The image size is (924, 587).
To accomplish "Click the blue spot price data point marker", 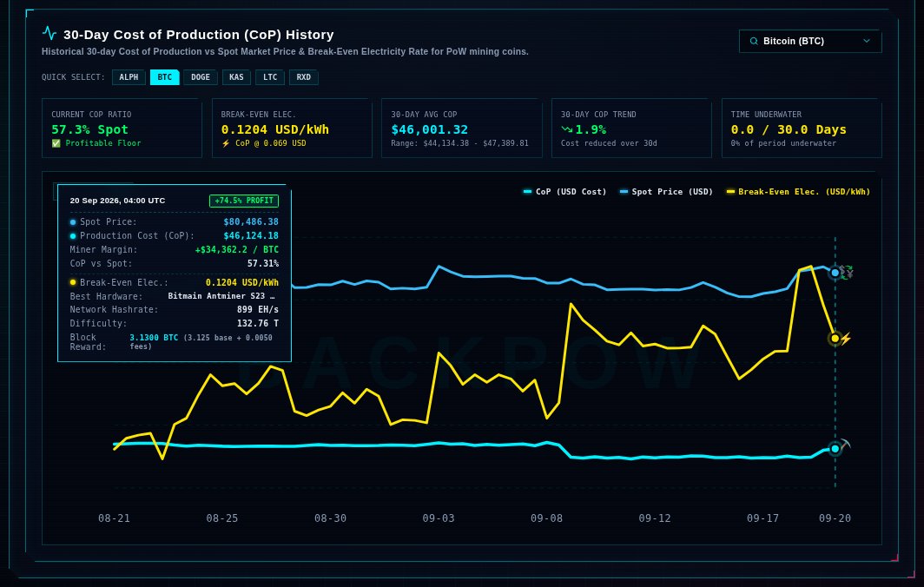I will [835, 273].
